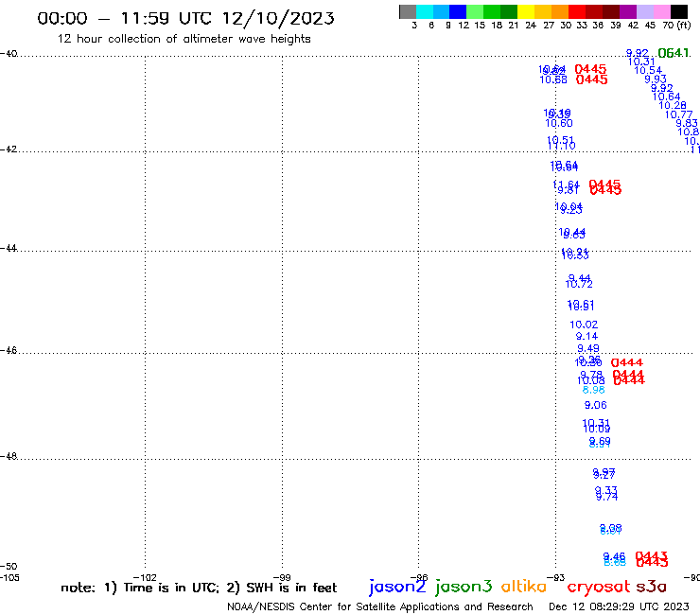The height and width of the screenshot is (615, 700).
Task: Select the lavender swatch in the legend
Action: point(644,11)
